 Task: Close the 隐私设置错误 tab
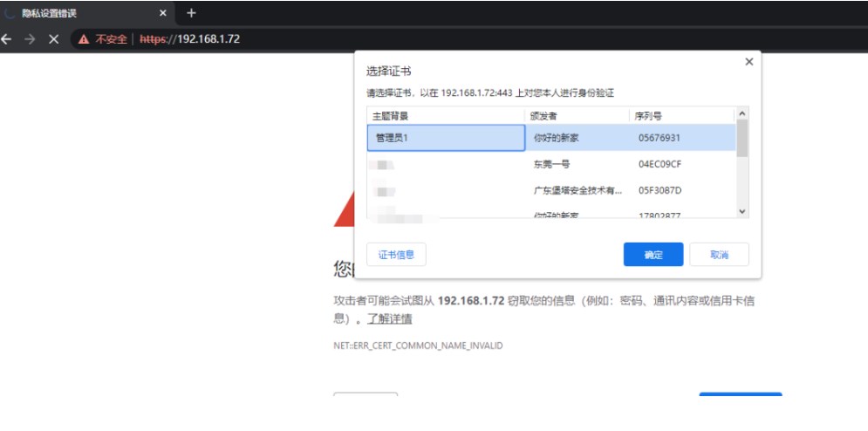(x=162, y=13)
